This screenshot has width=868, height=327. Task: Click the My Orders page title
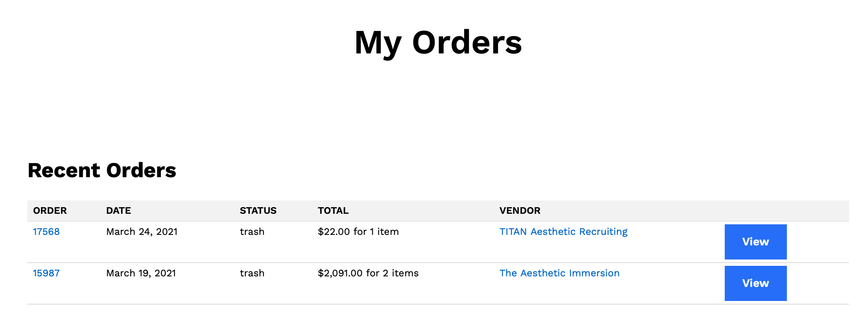pyautogui.click(x=438, y=43)
